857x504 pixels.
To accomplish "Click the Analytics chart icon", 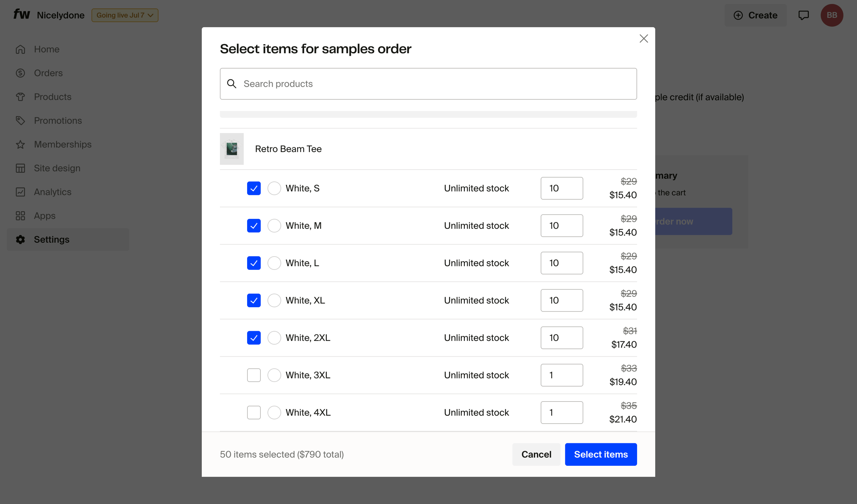I will (x=20, y=192).
